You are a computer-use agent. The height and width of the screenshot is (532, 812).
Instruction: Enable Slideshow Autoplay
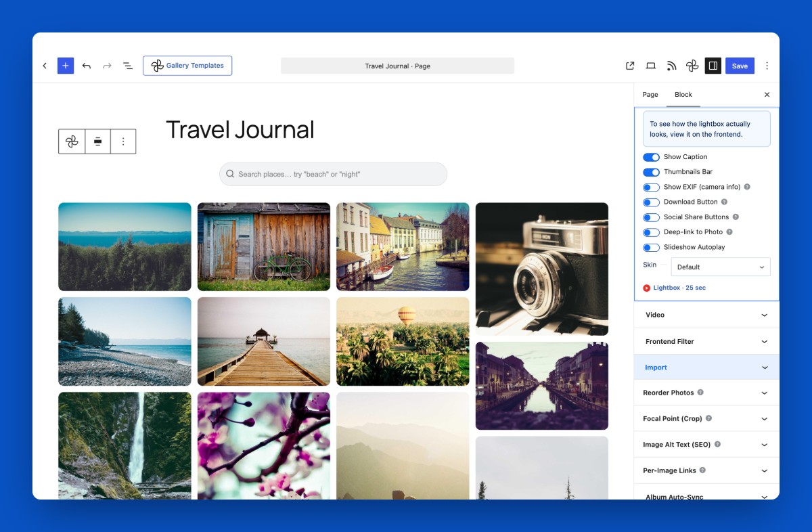tap(651, 248)
